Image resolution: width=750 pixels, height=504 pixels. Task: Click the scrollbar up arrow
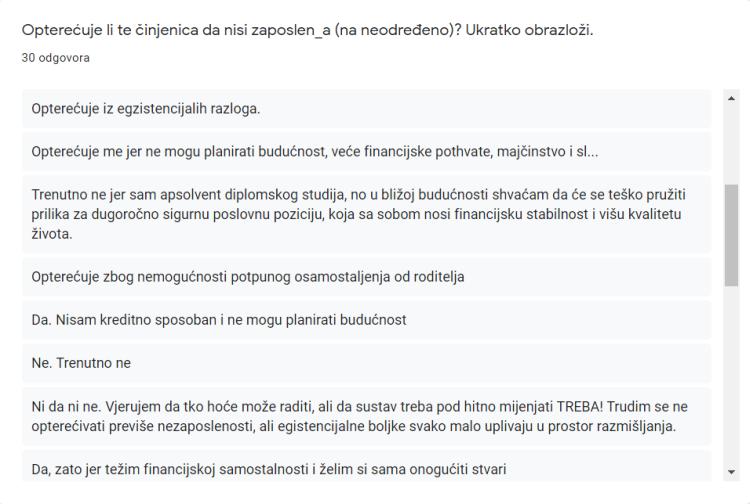pyautogui.click(x=731, y=99)
